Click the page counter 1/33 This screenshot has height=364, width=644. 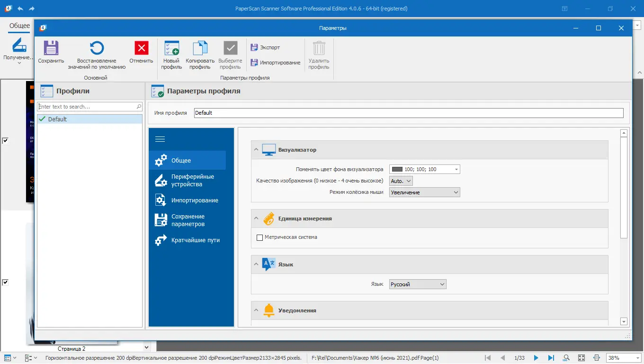click(x=519, y=358)
